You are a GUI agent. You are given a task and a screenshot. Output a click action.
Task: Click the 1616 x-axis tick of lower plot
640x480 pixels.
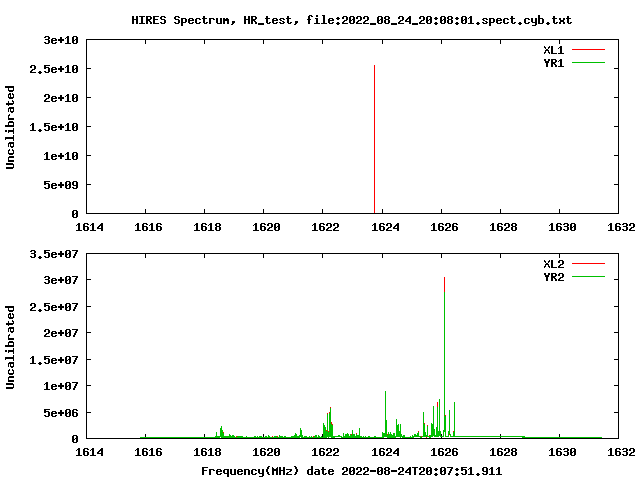coord(148,452)
